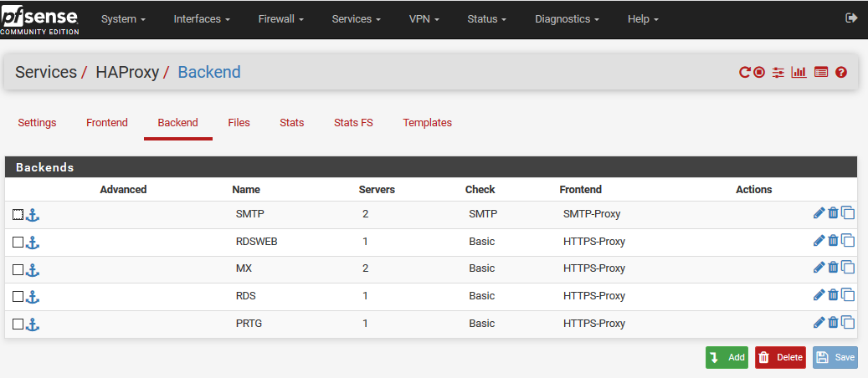The width and height of the screenshot is (868, 378).
Task: Check the RDSWEB backend checkbox
Action: [x=18, y=242]
